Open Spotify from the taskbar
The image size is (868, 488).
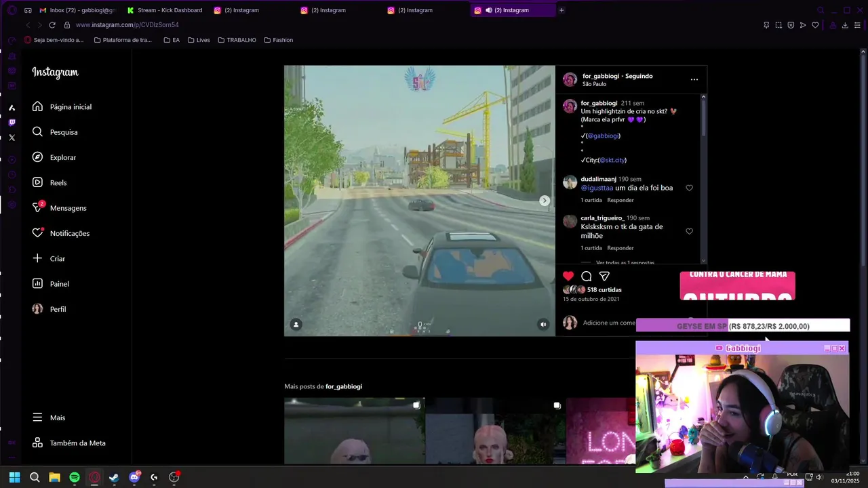[x=75, y=477]
